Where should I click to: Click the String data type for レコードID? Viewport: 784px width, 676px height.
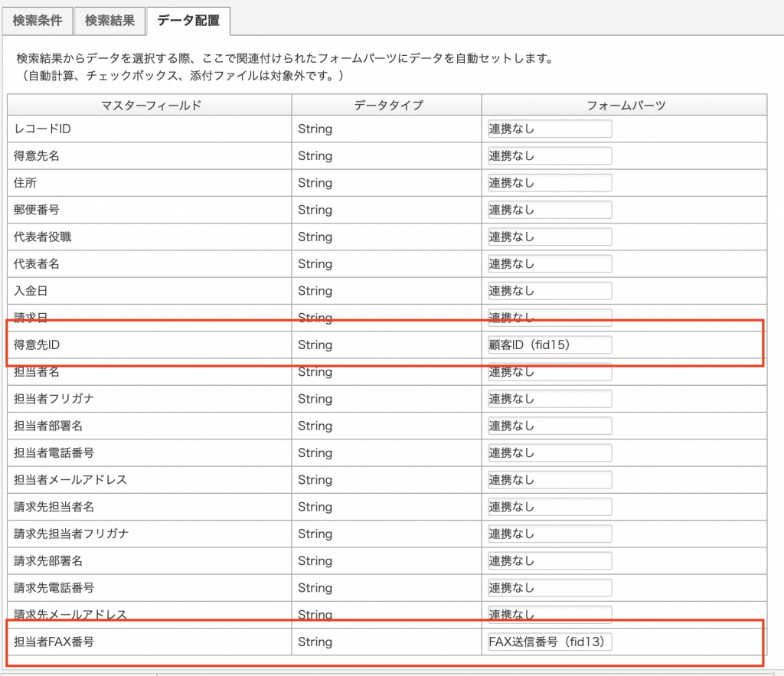point(315,129)
